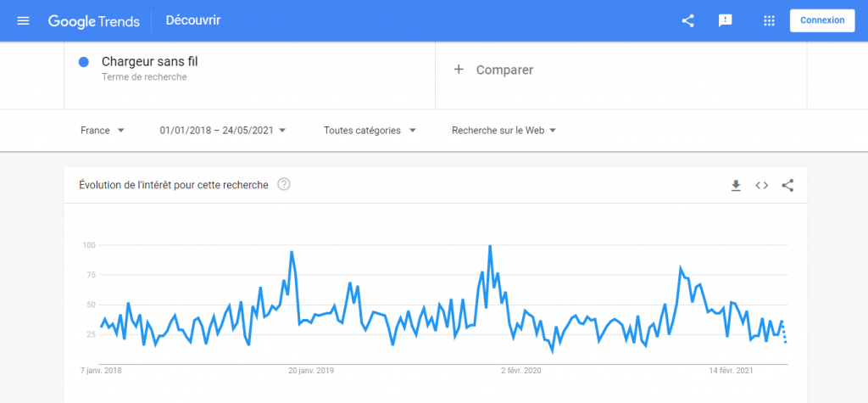The height and width of the screenshot is (403, 868).
Task: Open the hamburger main menu
Action: (23, 20)
